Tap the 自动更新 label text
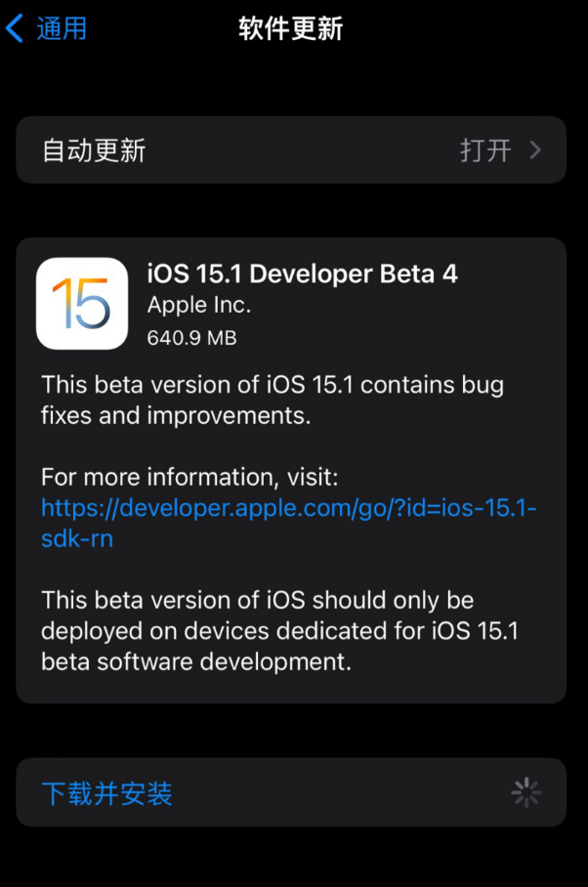This screenshot has height=887, width=588. click(94, 150)
